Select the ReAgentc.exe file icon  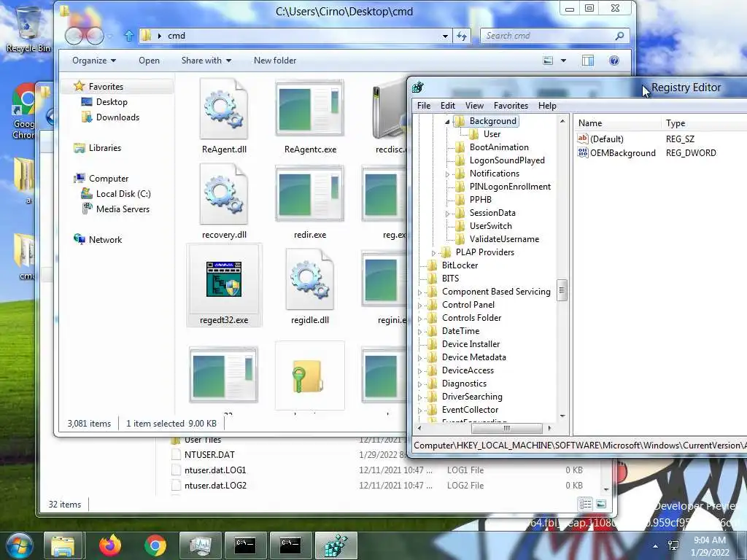click(309, 108)
